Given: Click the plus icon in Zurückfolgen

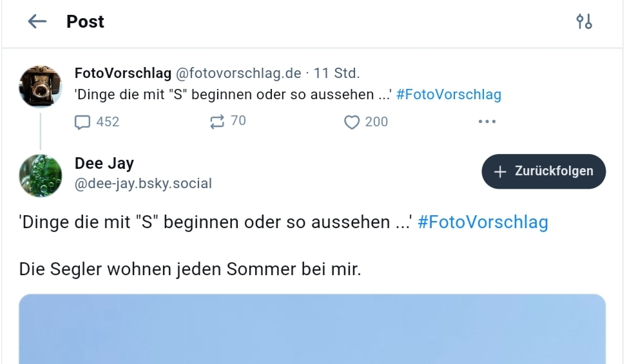Looking at the screenshot, I should click(500, 171).
